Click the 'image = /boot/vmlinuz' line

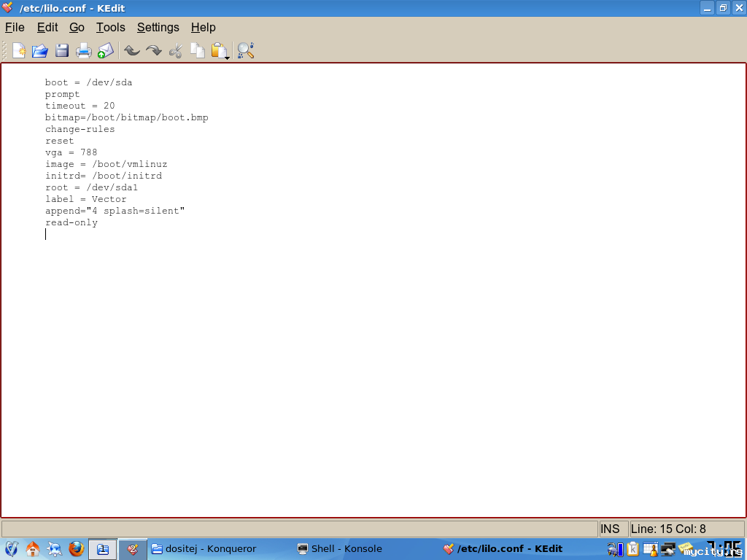(107, 164)
